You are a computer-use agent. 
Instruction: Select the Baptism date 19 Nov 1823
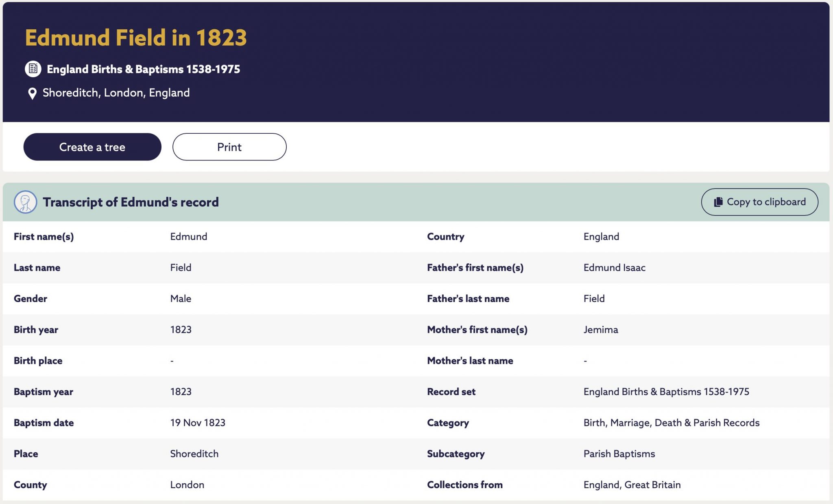click(198, 423)
